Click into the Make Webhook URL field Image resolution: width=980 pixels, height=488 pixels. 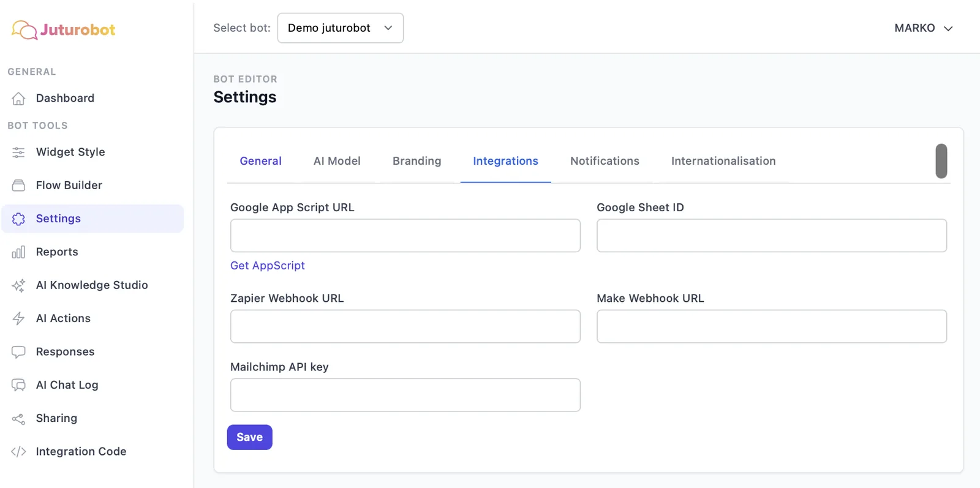tap(772, 326)
